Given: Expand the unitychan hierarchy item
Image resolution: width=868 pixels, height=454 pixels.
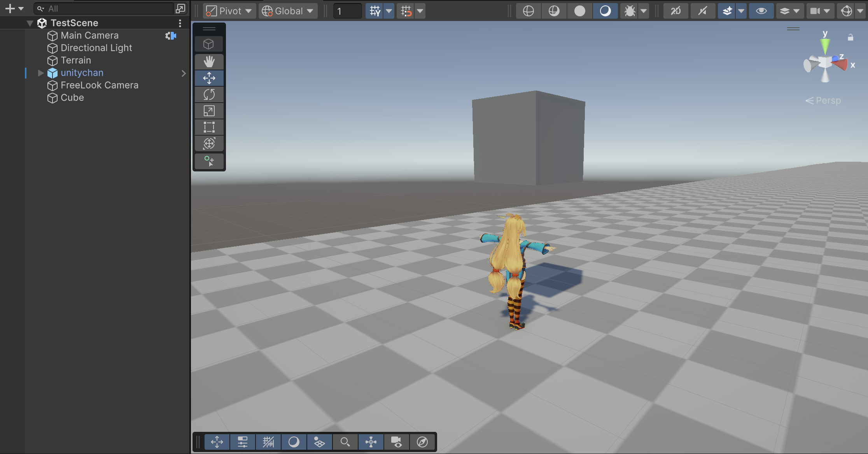Looking at the screenshot, I should 40,73.
